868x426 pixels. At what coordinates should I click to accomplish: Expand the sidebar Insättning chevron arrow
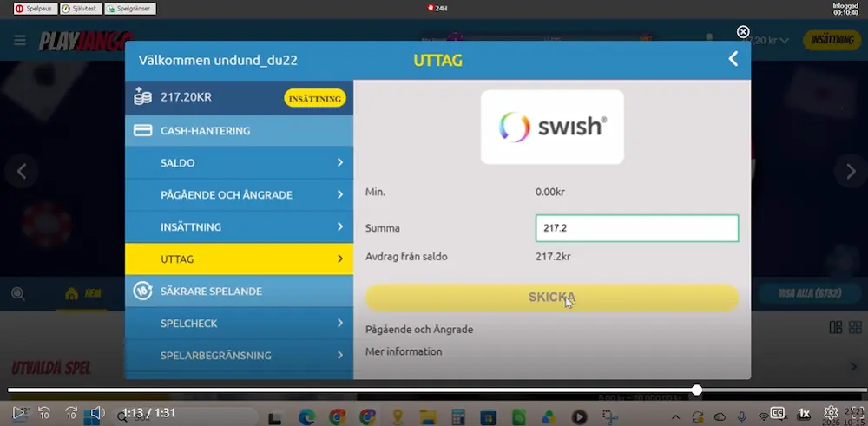[x=340, y=226]
